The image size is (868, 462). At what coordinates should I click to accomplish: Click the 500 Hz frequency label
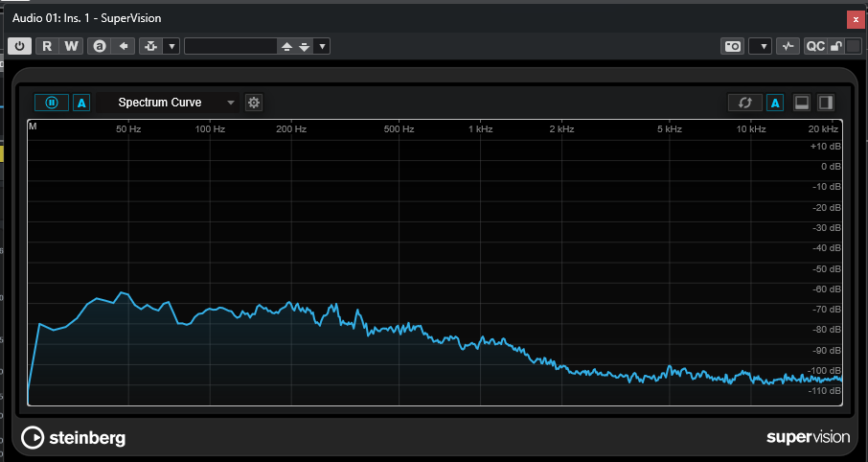coord(400,129)
